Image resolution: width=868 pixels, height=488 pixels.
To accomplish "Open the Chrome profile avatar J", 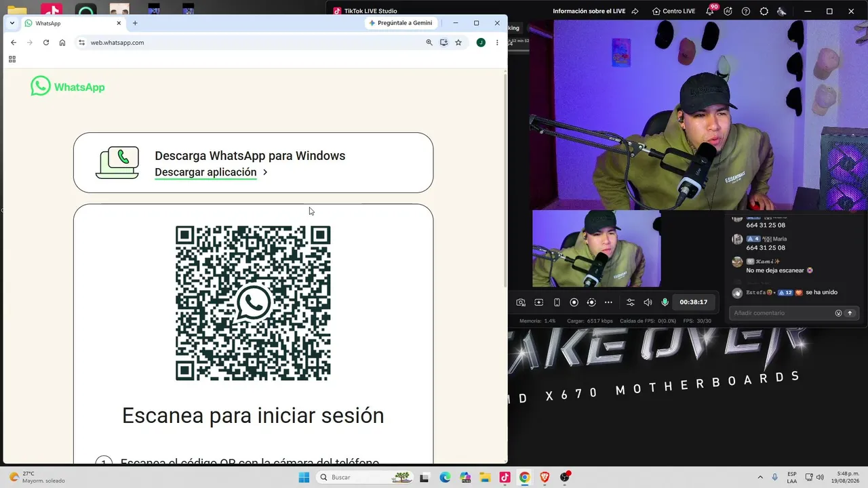I will 481,42.
